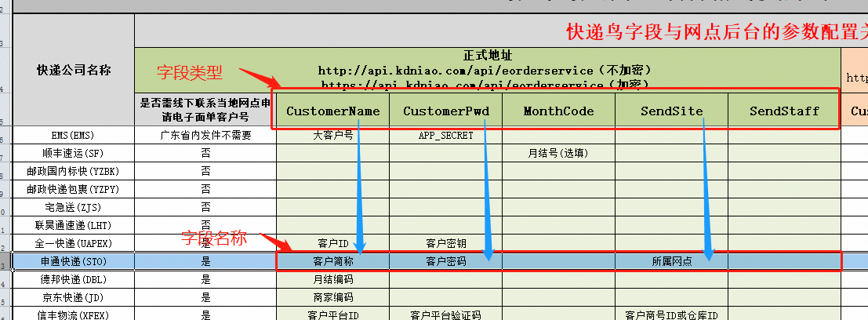This screenshot has width=868, height=320.
Task: Select the 全一快递(UAPEX) company cell
Action: [x=73, y=243]
